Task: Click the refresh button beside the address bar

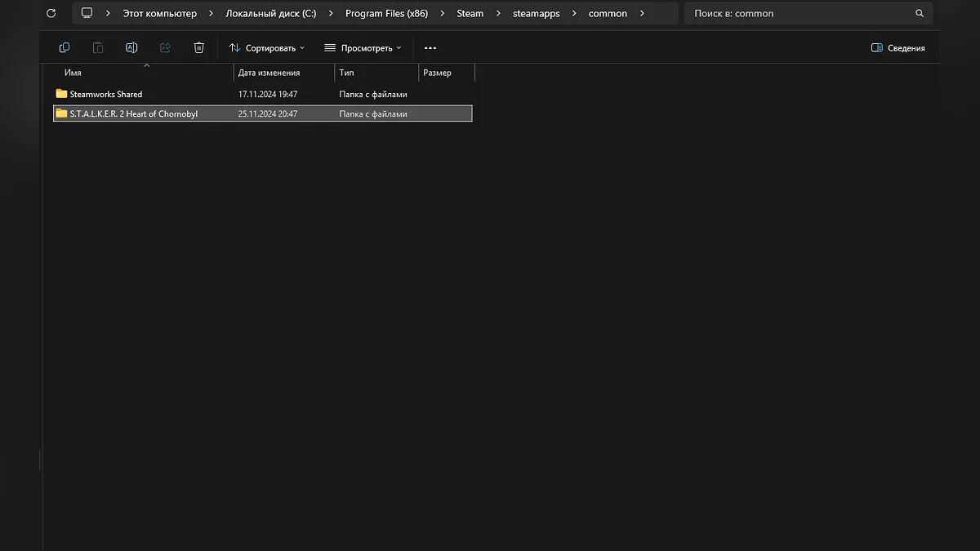Action: (51, 14)
